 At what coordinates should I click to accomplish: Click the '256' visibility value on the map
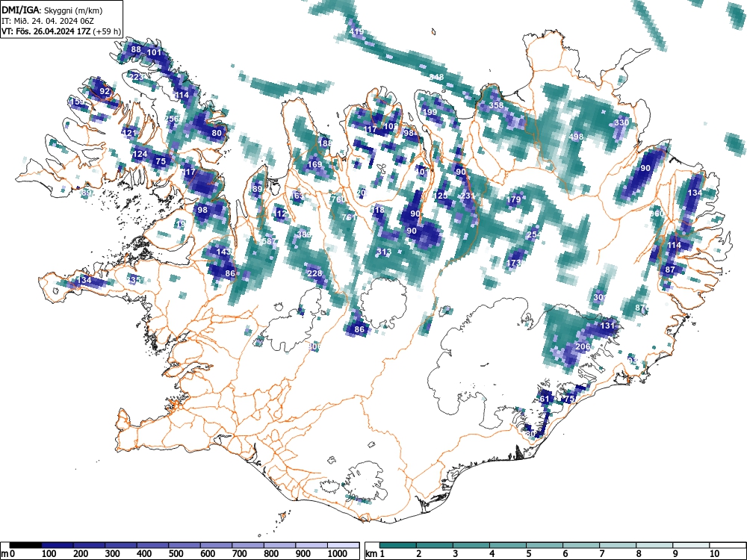(172, 119)
